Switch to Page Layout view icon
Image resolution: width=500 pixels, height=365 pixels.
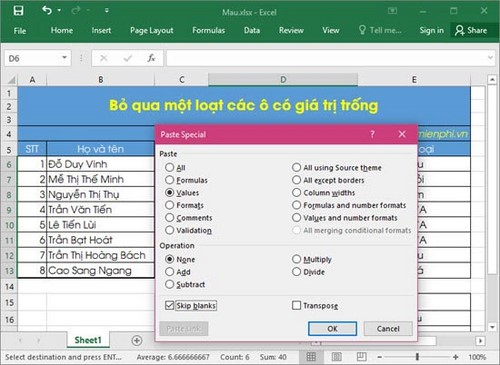click(x=336, y=357)
